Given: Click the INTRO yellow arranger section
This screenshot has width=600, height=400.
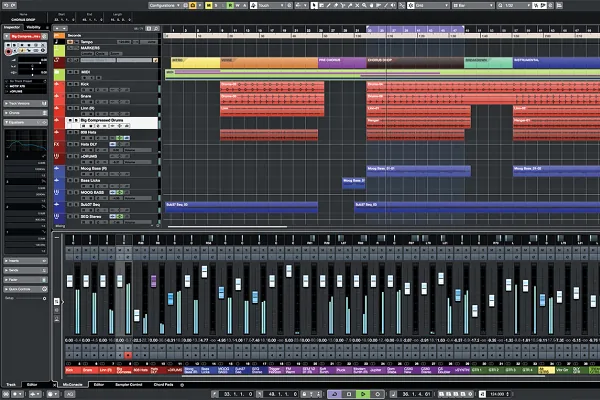Looking at the screenshot, I should 196,63.
